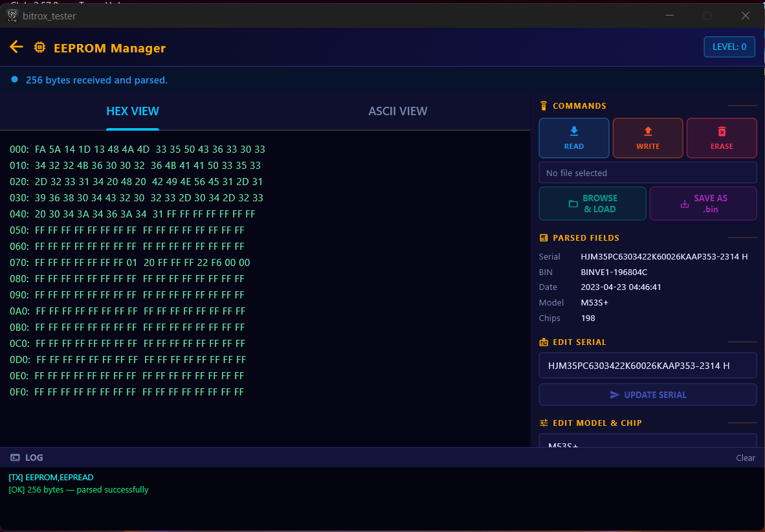Click the parsed Serial value text
765x532 pixels.
664,257
